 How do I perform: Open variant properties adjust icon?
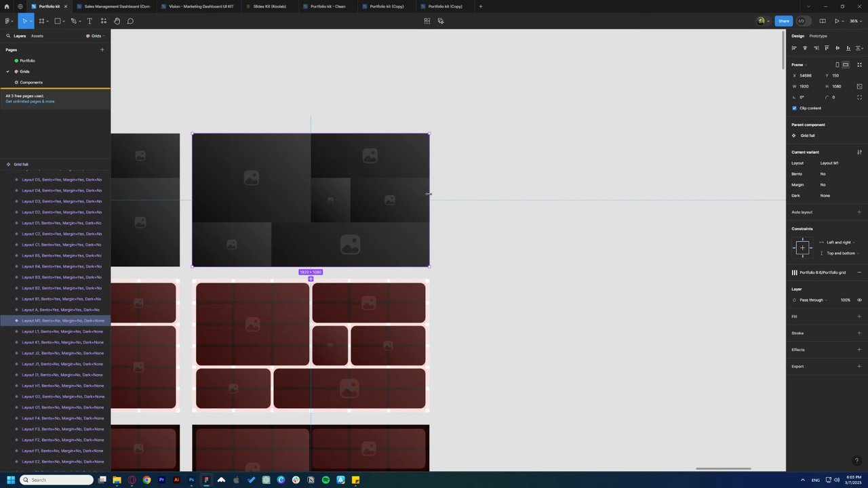coord(859,152)
